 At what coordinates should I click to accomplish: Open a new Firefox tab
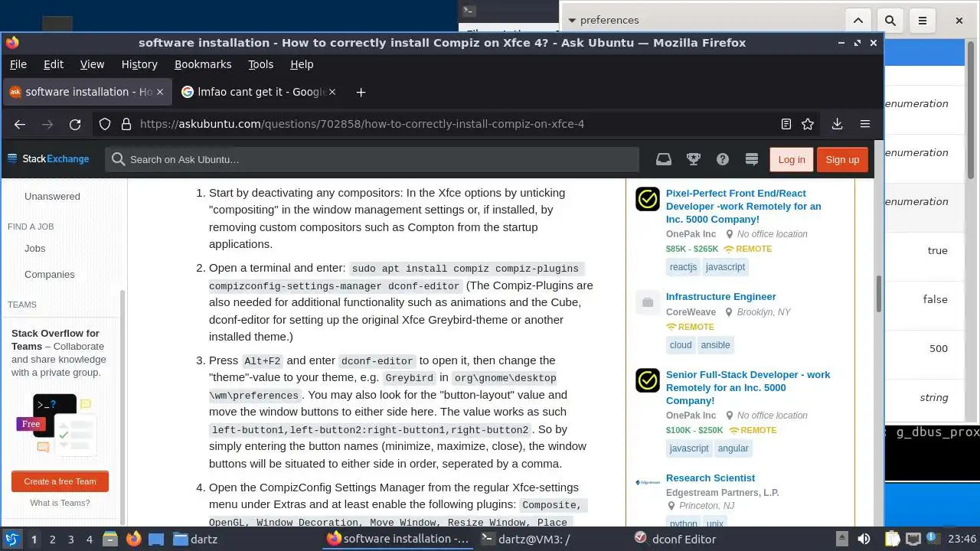[361, 92]
